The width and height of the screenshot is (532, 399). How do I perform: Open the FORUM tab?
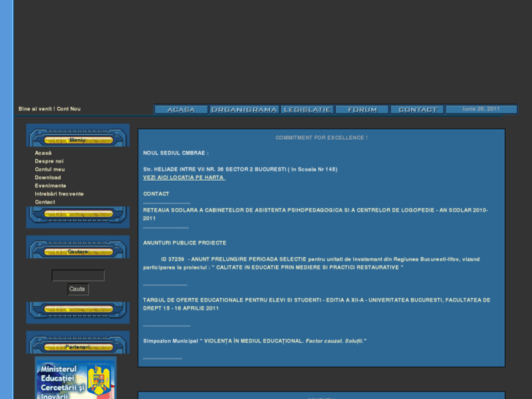click(x=362, y=110)
